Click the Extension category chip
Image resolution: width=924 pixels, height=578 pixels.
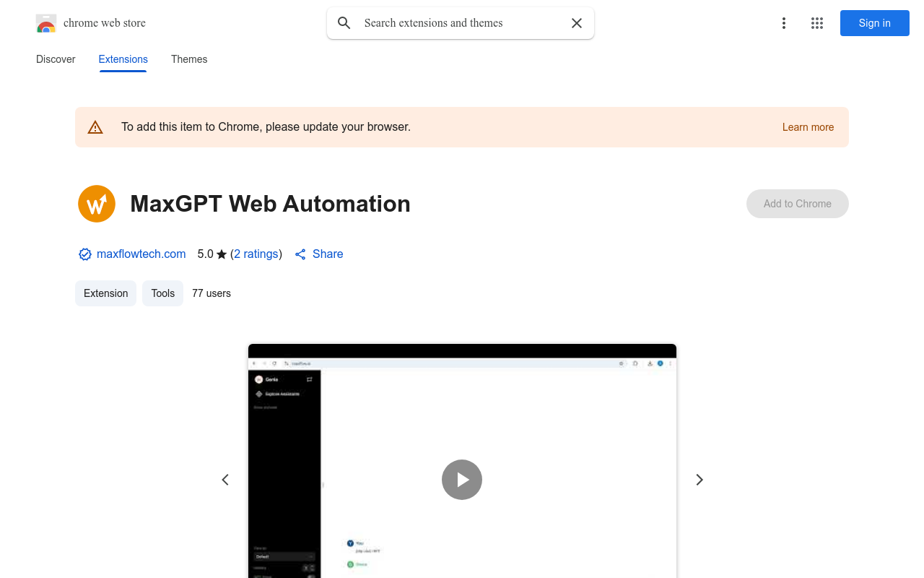106,293
